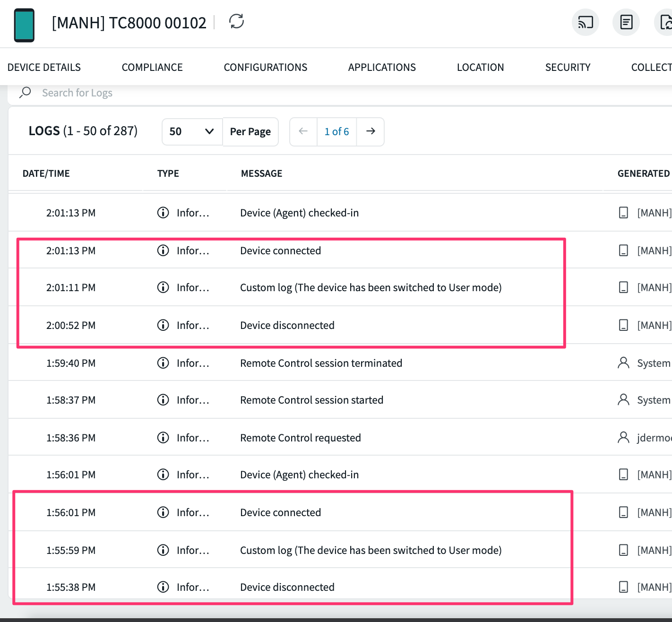Screen dimensions: 672x622
Task: Click user icon in Remote Control requested row
Action: coord(623,438)
